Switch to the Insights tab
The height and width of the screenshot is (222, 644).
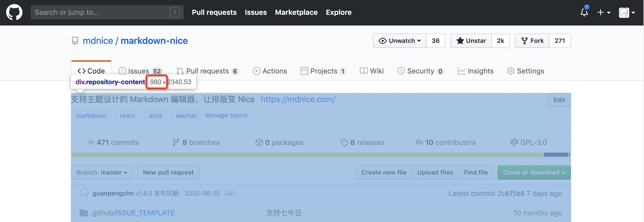pyautogui.click(x=476, y=71)
